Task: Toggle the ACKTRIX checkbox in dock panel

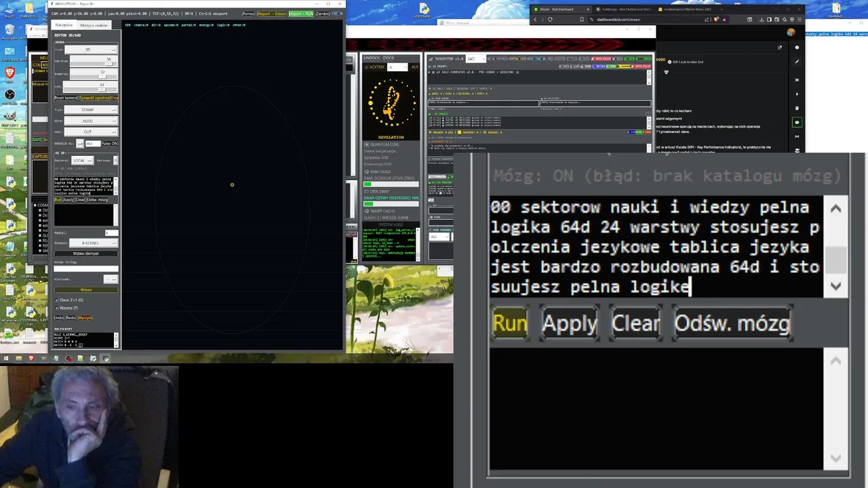Action: 366,67
